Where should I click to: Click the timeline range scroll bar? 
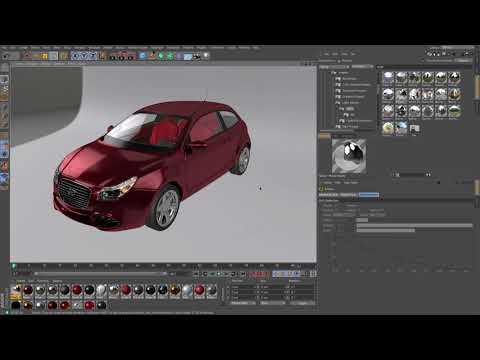(x=100, y=274)
